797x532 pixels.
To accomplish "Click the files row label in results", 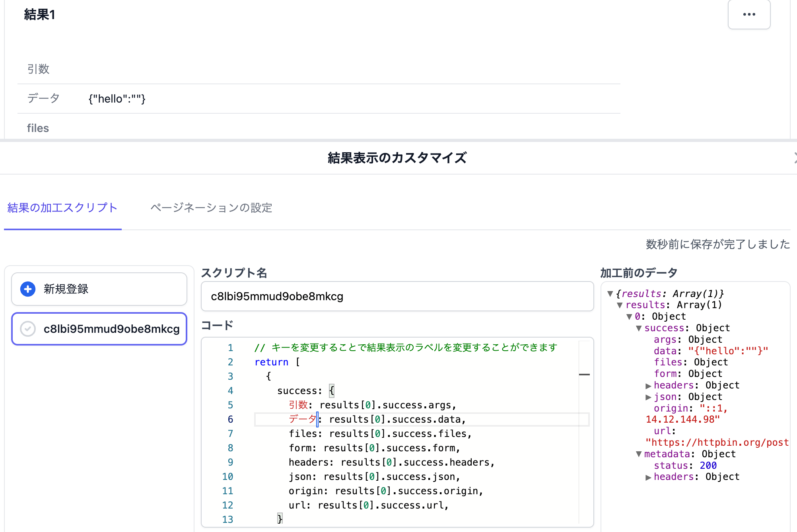I will coord(38,128).
